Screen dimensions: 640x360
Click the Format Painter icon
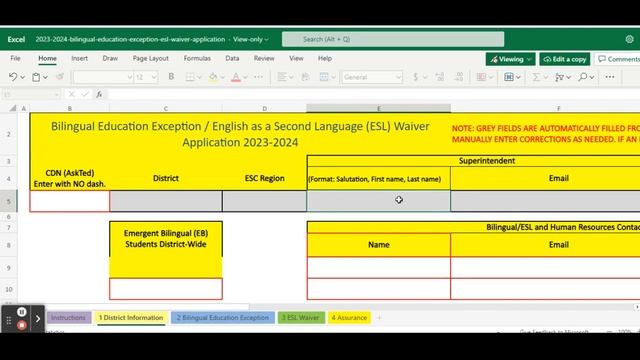[60, 77]
